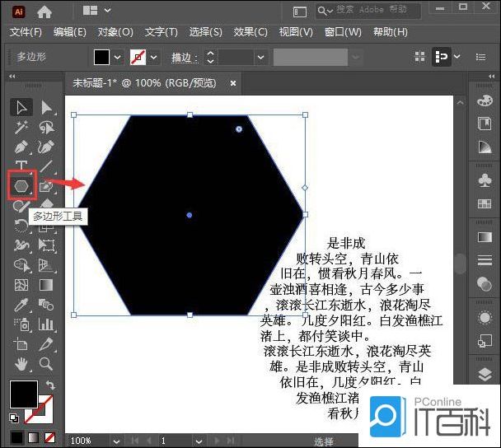501x448 pixels.
Task: Expand the stroke color dropdown arrow
Action: pyautogui.click(x=154, y=58)
